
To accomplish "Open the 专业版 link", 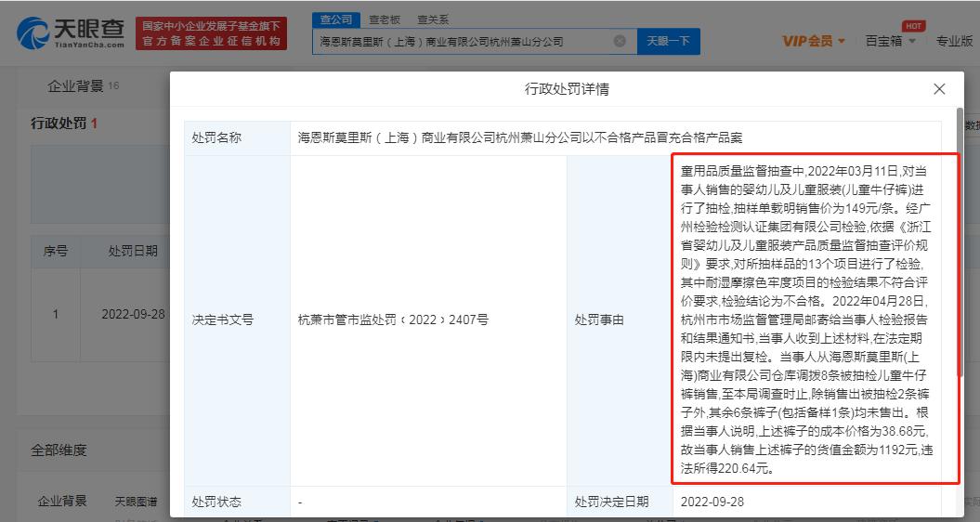I will 954,41.
